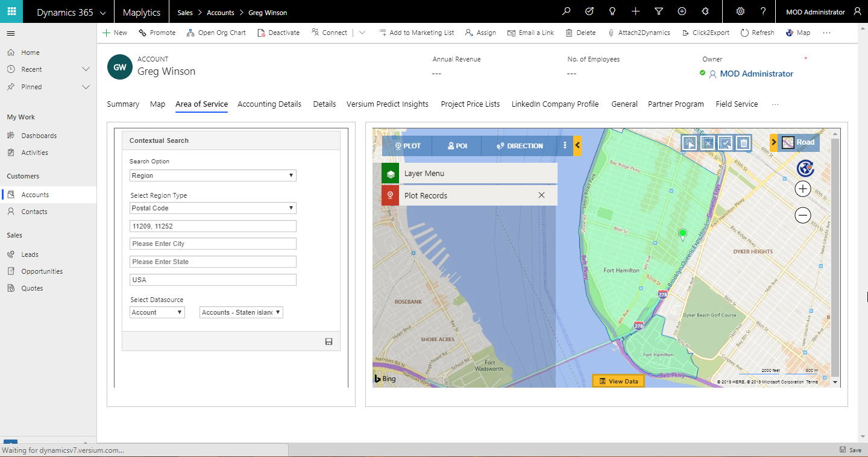Click the circled plus icon in top bar

(x=682, y=11)
